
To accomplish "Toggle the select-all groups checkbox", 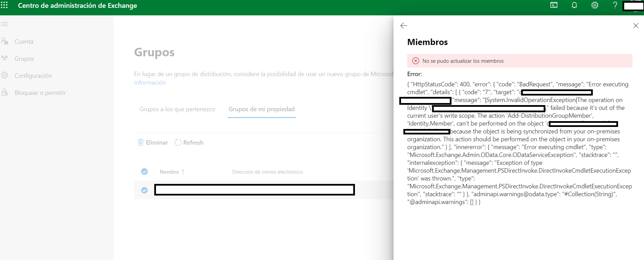I will click(144, 172).
